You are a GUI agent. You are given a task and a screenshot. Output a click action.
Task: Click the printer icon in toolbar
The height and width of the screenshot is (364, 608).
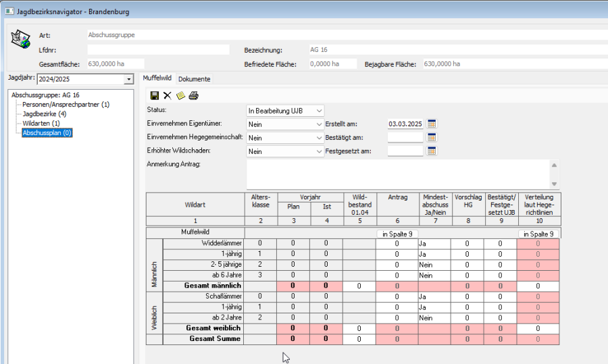click(193, 96)
